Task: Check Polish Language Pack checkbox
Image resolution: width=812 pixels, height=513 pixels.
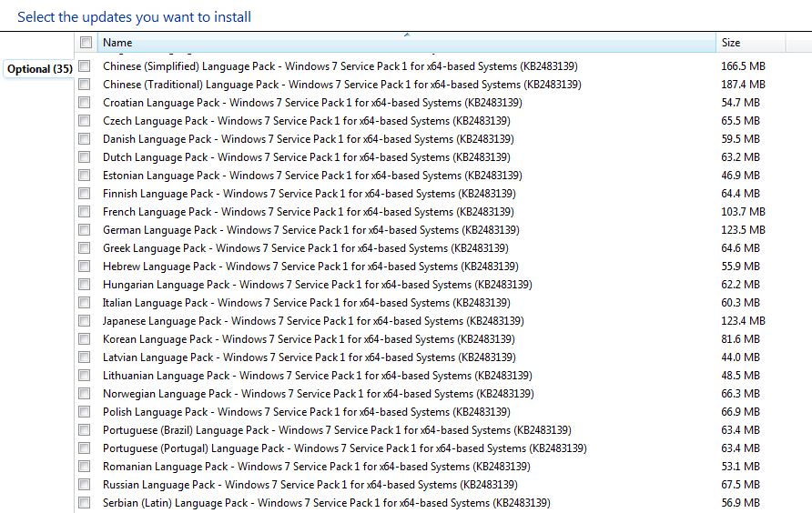Action: pyautogui.click(x=85, y=411)
